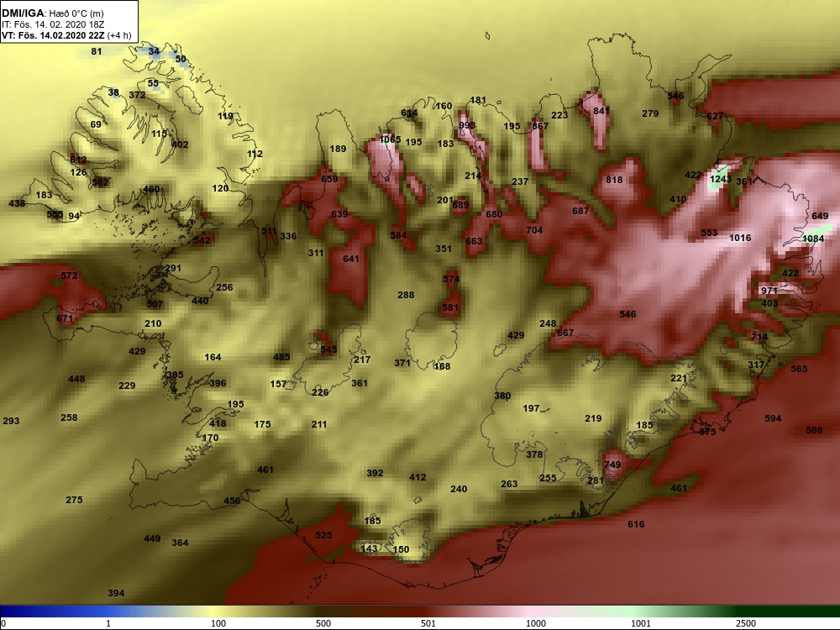Click the 714 height value
840x630 pixels.
click(x=759, y=337)
